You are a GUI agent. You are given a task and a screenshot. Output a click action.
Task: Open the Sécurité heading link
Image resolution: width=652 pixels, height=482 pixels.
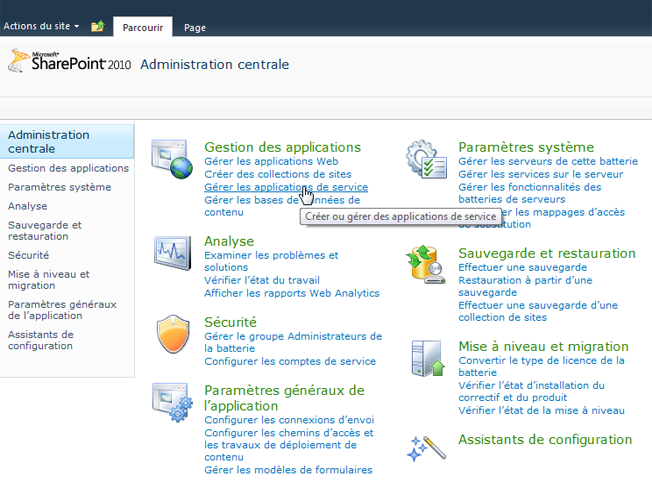pos(230,322)
